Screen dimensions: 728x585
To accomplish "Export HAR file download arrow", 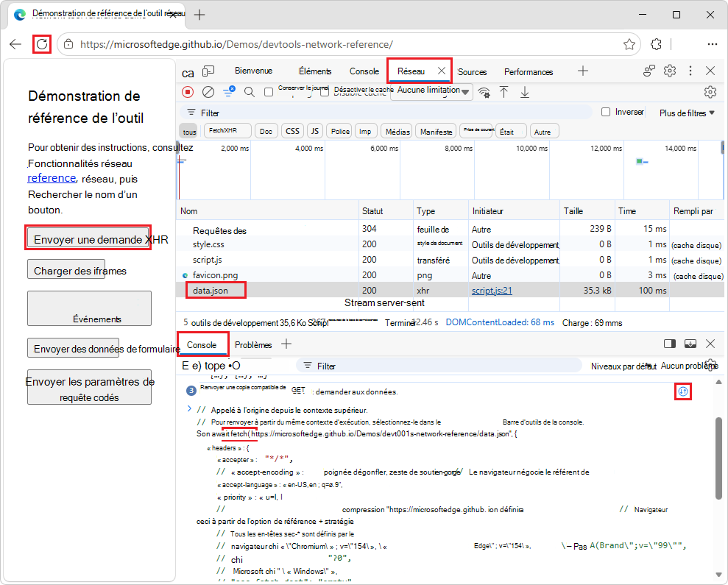I will [525, 93].
